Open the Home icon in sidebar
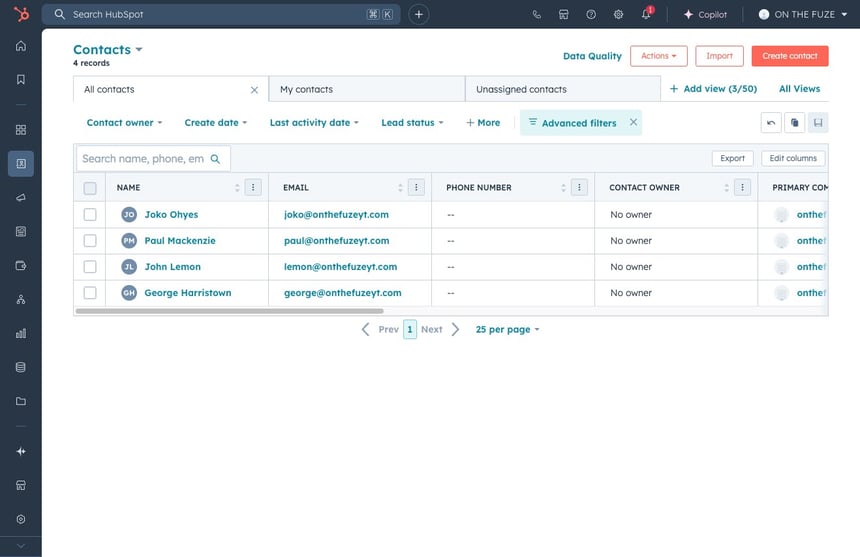Screen dimensions: 860x557 click(21, 46)
